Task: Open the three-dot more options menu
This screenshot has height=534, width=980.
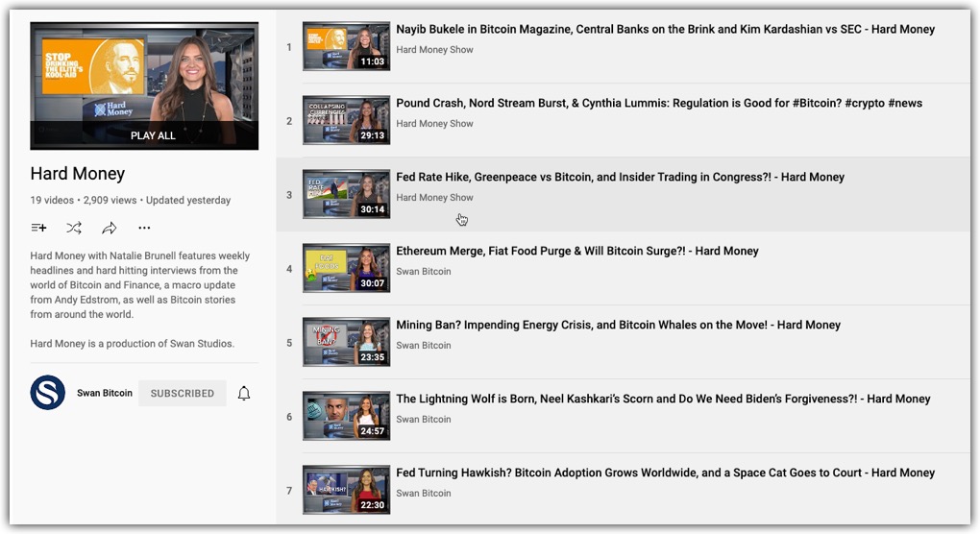Action: (144, 228)
